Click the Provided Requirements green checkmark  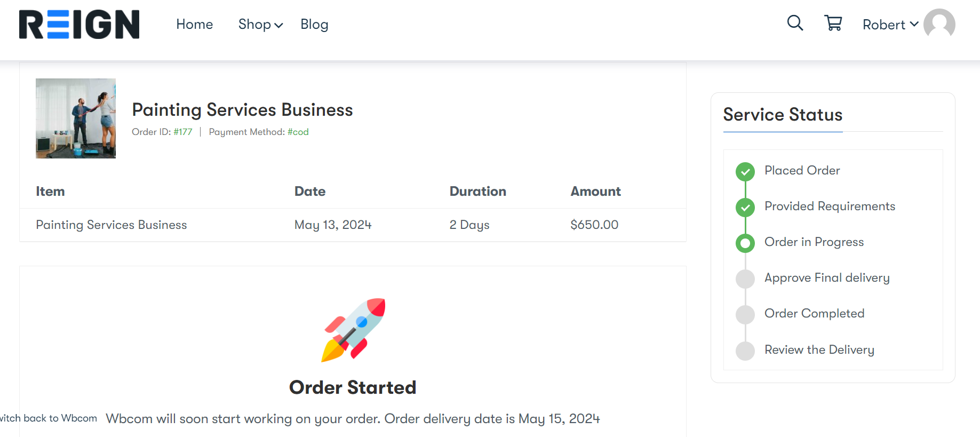[745, 208]
